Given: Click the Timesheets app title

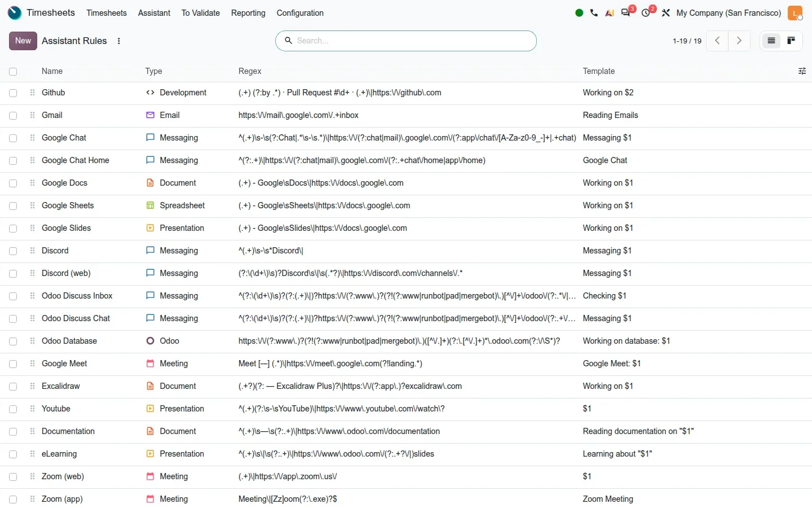Looking at the screenshot, I should [x=51, y=12].
